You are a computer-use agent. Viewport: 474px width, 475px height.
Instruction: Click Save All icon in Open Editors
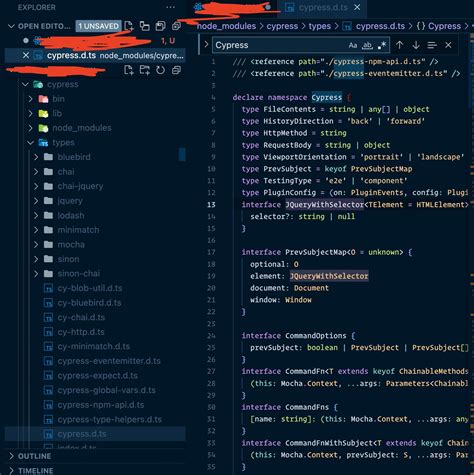(x=161, y=26)
